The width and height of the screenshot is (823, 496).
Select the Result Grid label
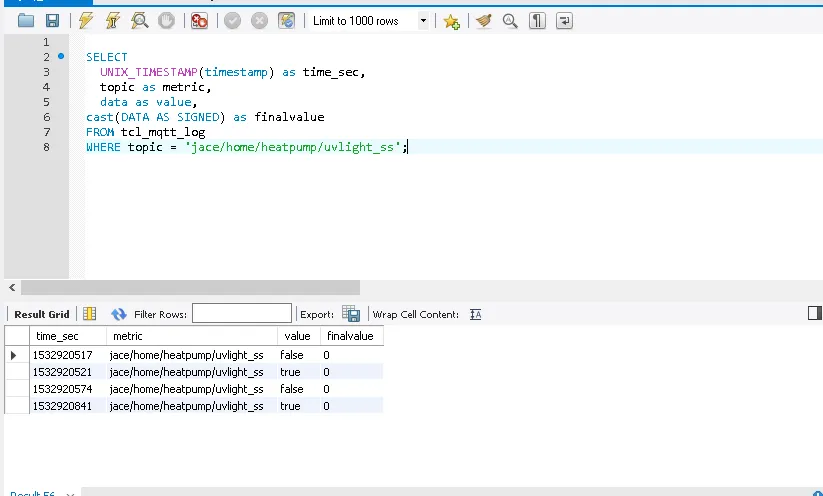[x=41, y=314]
